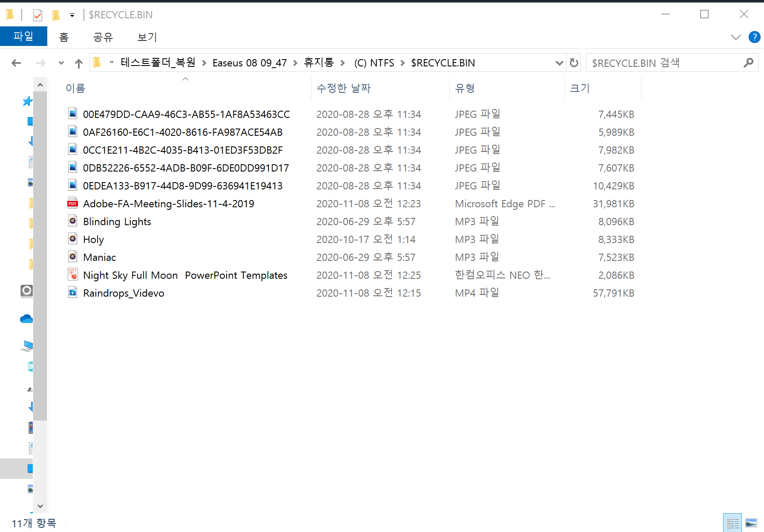Open Customize Quick Access Toolbar dropdown
Image resolution: width=764 pixels, height=532 pixels.
point(72,15)
